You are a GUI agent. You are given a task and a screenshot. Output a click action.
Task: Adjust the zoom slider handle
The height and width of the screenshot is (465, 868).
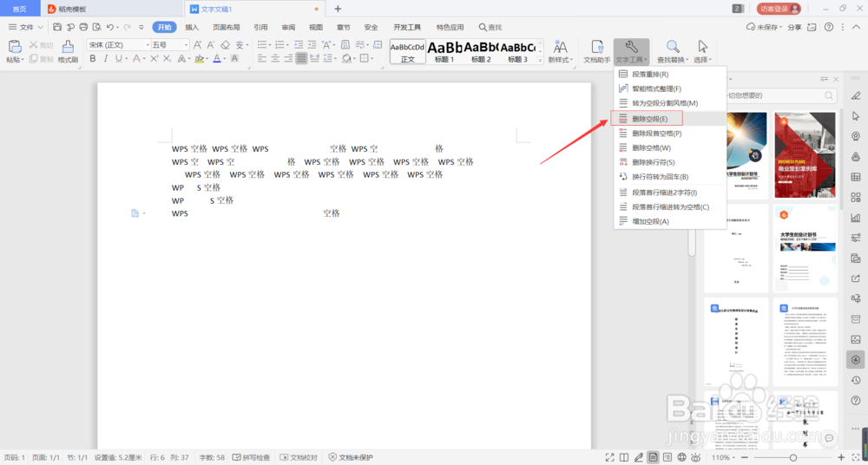pos(792,457)
